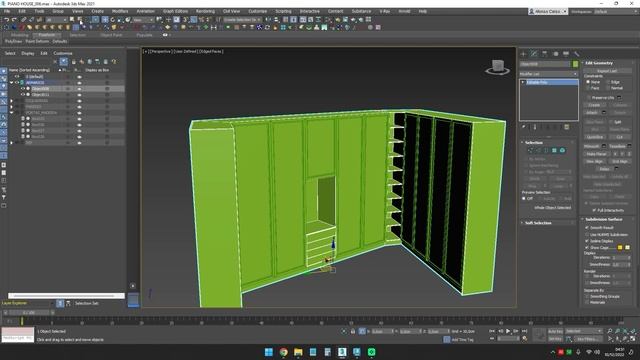Open the Customize menu in menu bar
640x360 pixels.
click(258, 11)
